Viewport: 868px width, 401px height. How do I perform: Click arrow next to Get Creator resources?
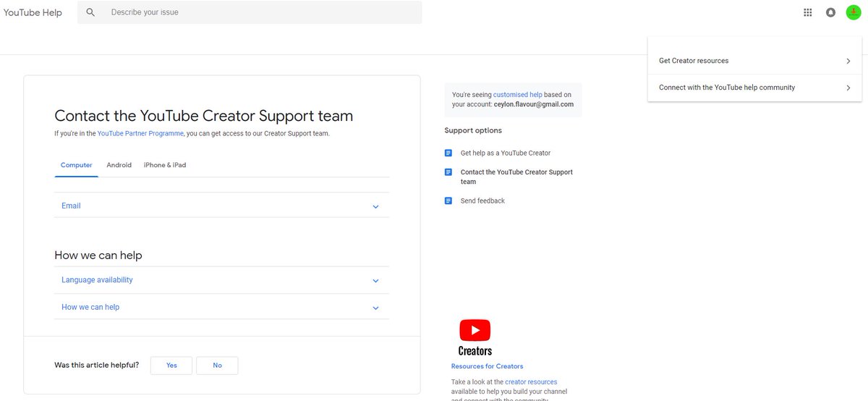[x=848, y=62]
